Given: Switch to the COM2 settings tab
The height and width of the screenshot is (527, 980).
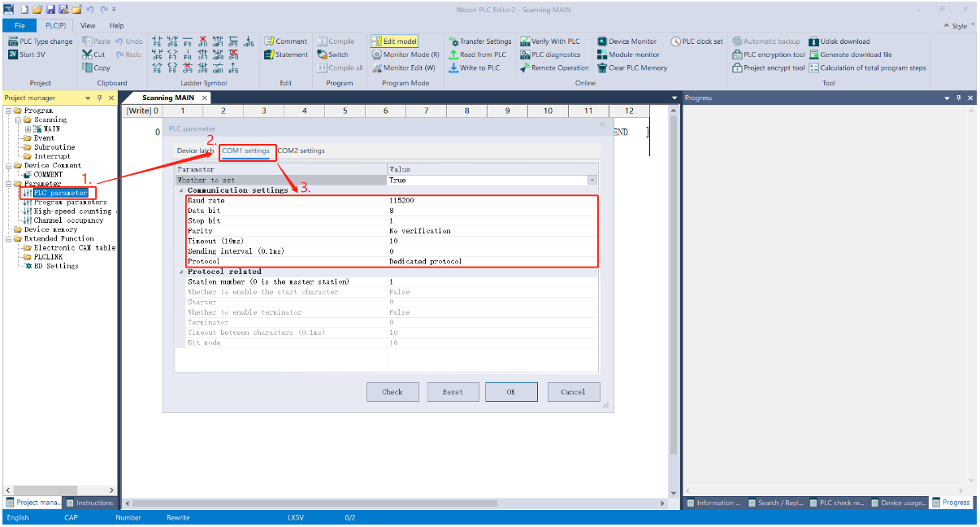Looking at the screenshot, I should [301, 150].
